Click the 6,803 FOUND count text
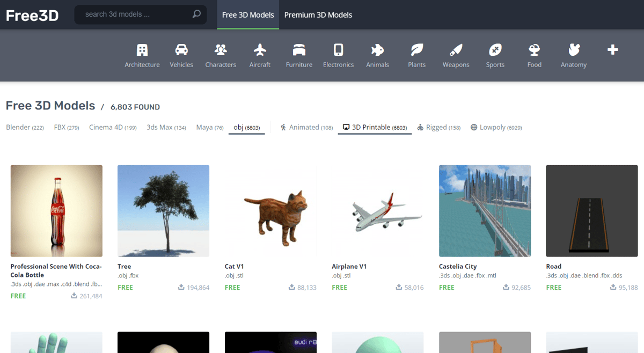Screen dimensions: 644x353 coord(135,107)
